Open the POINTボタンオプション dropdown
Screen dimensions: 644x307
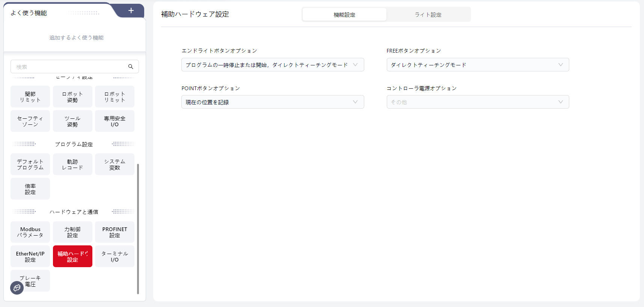[x=272, y=102]
